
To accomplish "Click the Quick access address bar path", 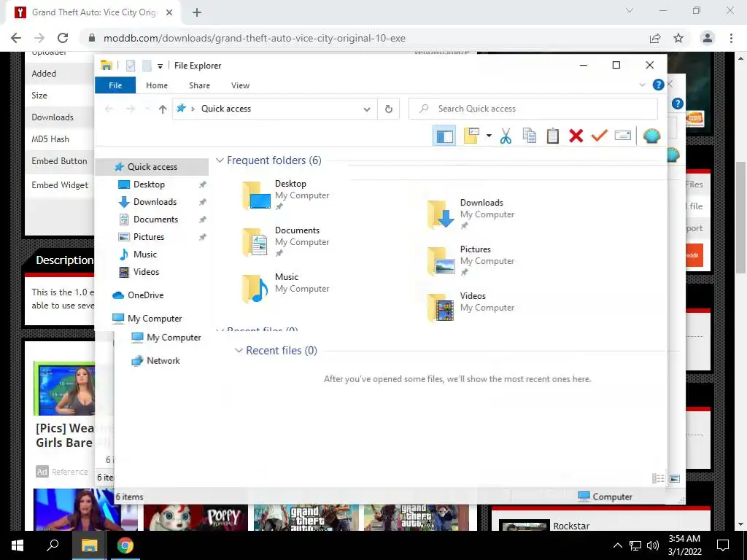I will pos(226,109).
